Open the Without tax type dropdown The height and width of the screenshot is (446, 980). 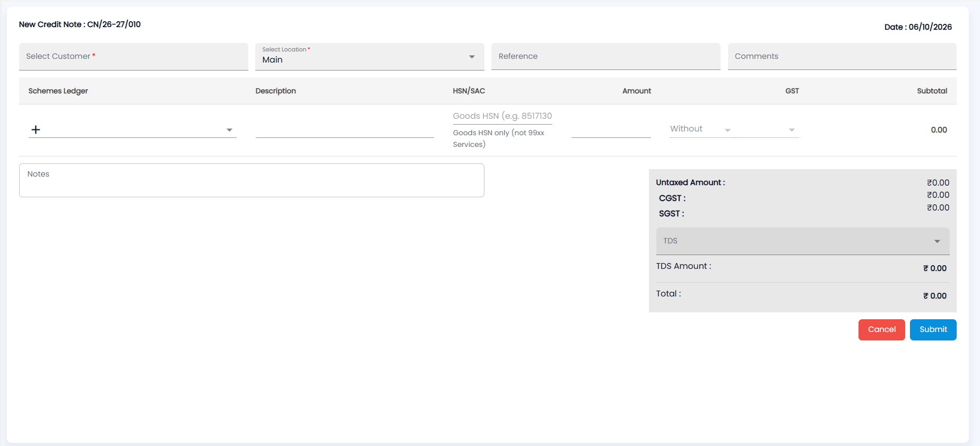click(x=701, y=129)
